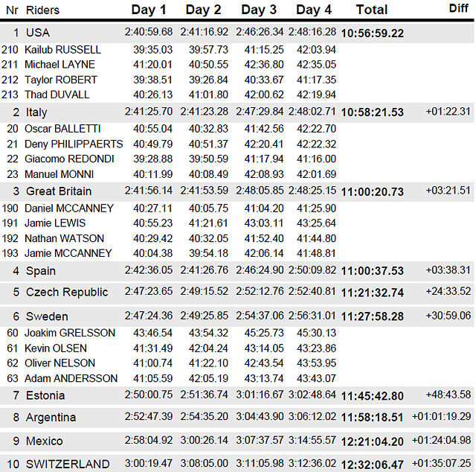
Task: Select the Day 1 column header
Action: [149, 10]
